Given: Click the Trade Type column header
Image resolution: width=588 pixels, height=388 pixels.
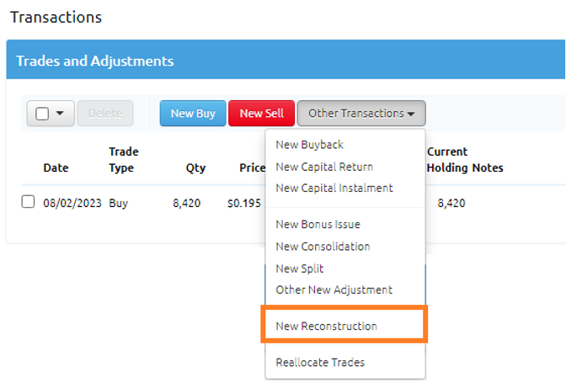Looking at the screenshot, I should coord(123,160).
